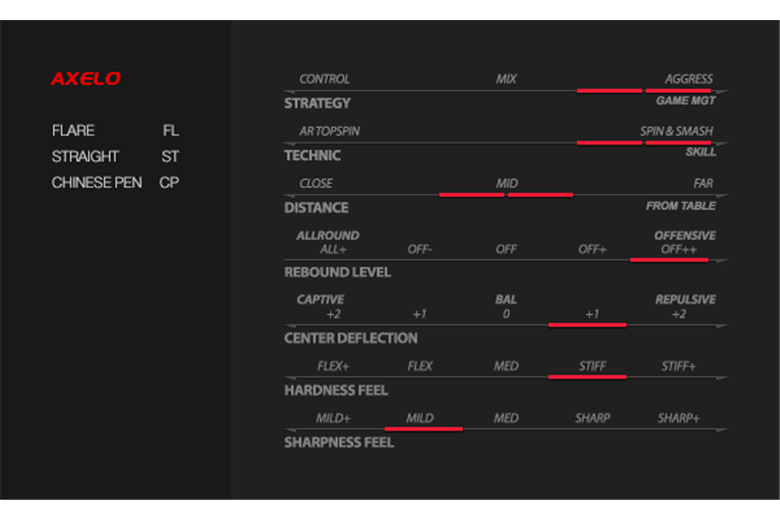Click the CP handle abbreviation

169,183
